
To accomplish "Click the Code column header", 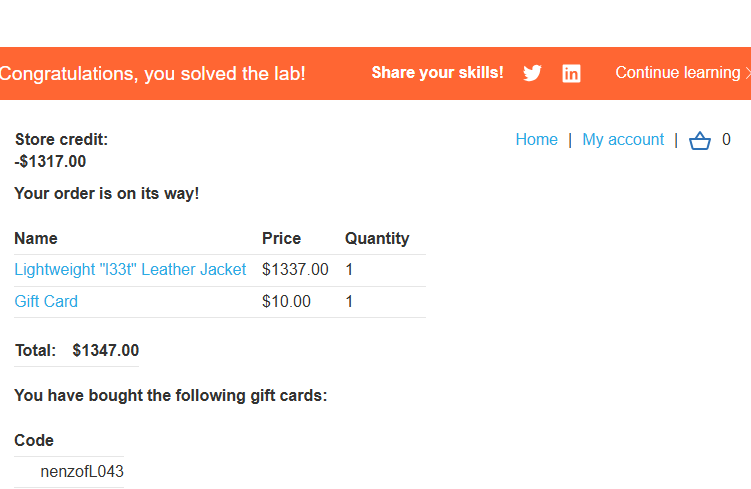I will pyautogui.click(x=34, y=441).
